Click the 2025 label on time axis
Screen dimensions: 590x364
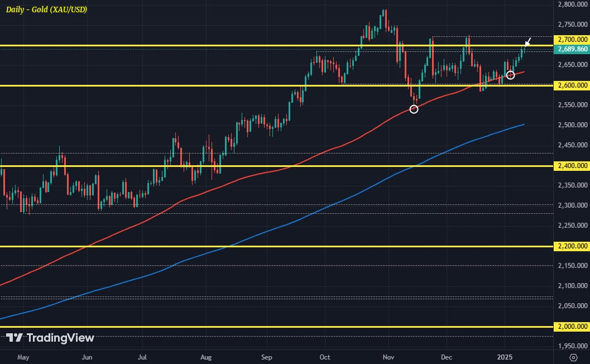coord(505,357)
